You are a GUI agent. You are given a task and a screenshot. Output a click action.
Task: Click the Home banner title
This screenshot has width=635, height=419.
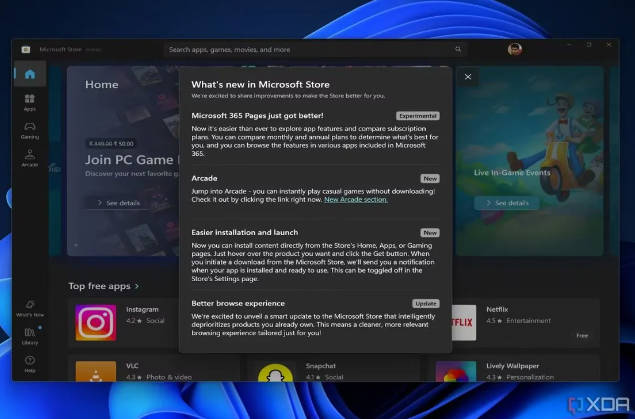point(102,85)
